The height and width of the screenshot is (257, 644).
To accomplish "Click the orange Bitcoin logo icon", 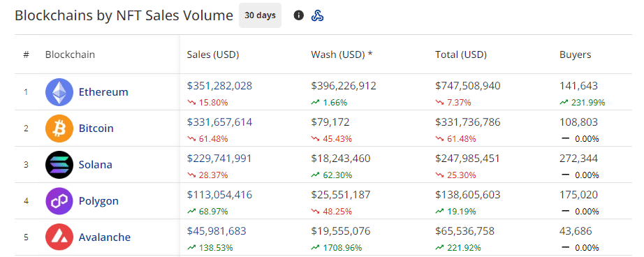I will 59,128.
